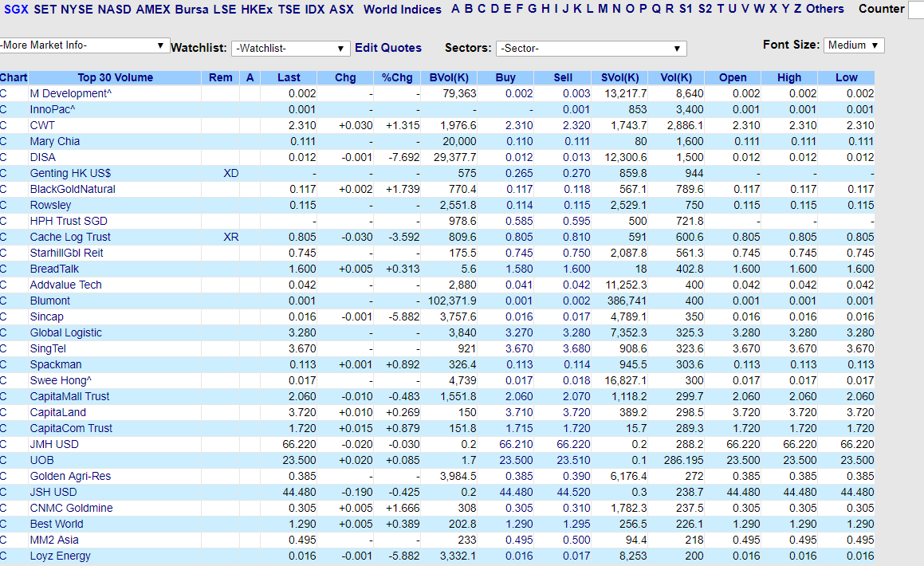This screenshot has width=924, height=566.
Task: Open Spackman stock link
Action: [56, 364]
